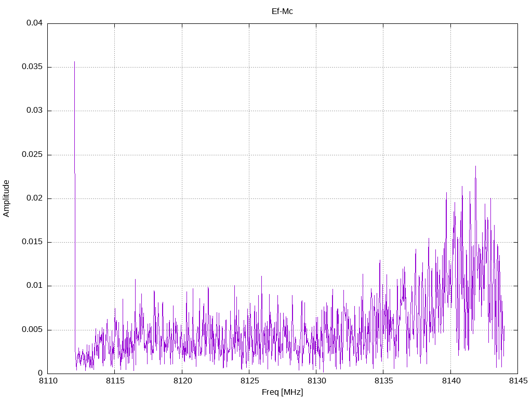The height and width of the screenshot is (399, 532).
Task: Select the 8115 x-axis tick label
Action: 114,381
